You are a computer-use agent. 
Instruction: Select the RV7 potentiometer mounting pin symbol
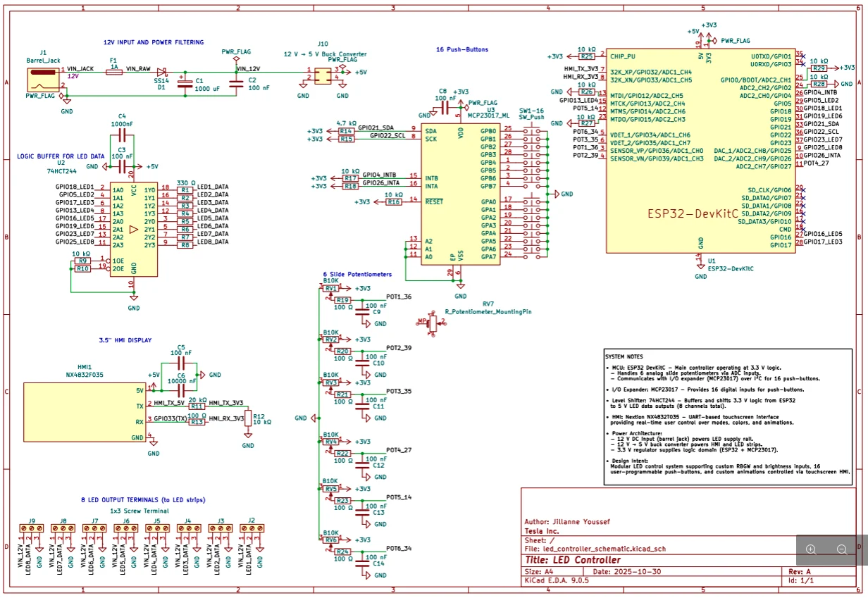coord(433,324)
